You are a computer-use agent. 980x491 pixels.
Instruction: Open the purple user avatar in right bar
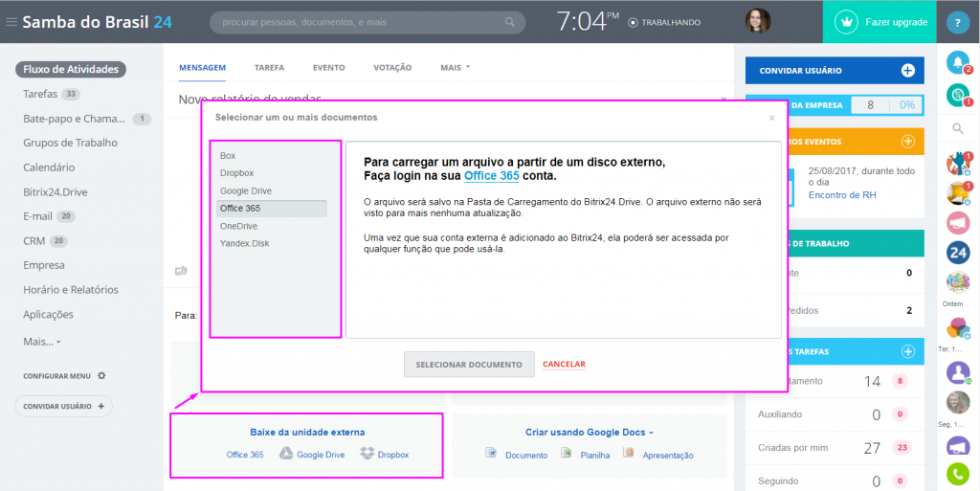pyautogui.click(x=957, y=373)
